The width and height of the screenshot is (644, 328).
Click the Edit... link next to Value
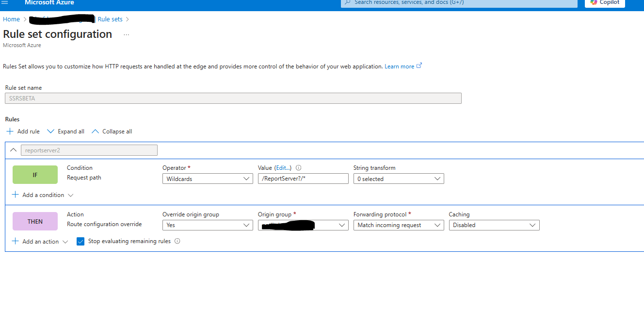pos(283,168)
